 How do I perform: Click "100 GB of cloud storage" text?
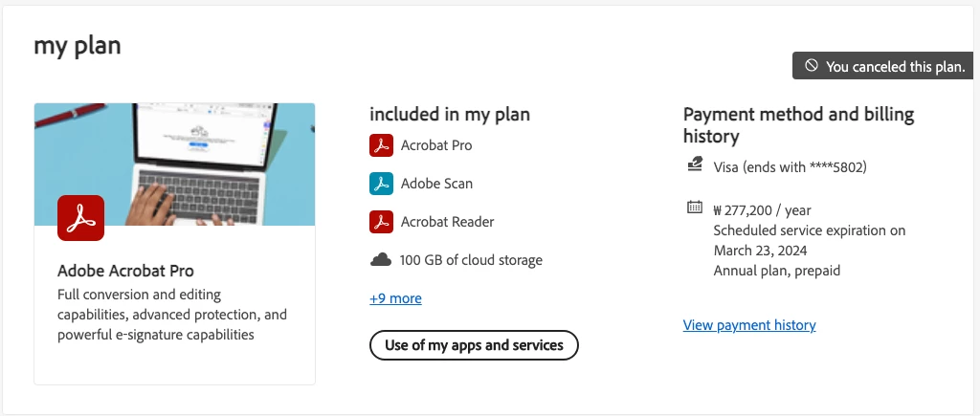[471, 260]
